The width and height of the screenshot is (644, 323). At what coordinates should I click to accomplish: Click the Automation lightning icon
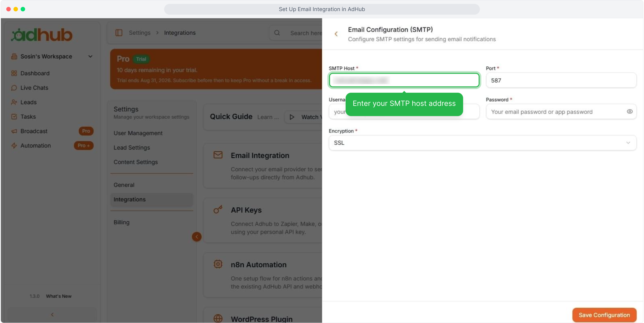pyautogui.click(x=14, y=146)
